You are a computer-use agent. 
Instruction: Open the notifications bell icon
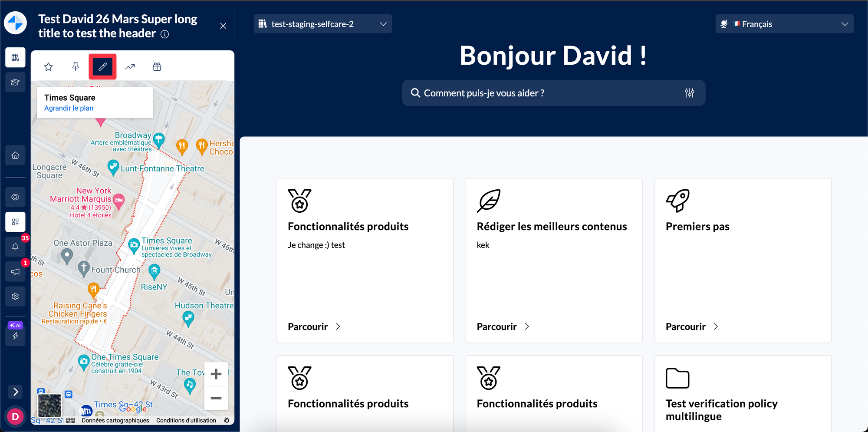15,247
